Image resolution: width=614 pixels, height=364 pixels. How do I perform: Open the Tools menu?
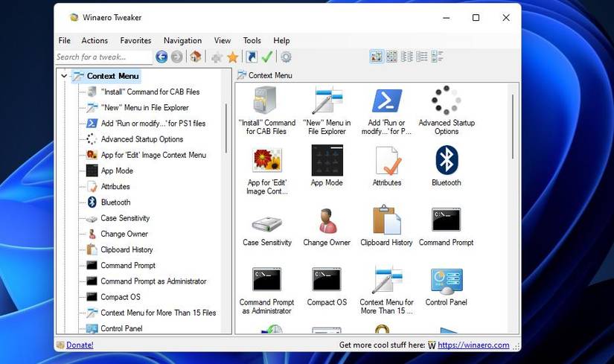(x=252, y=40)
